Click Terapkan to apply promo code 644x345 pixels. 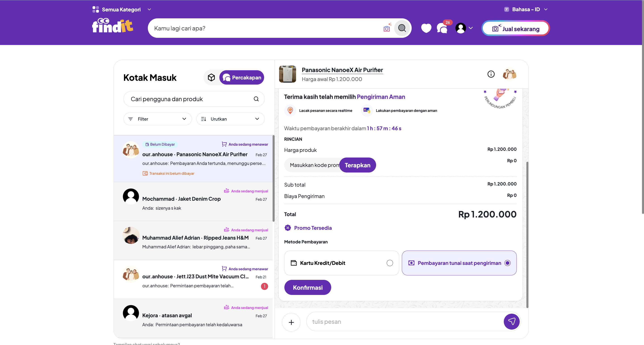pos(357,165)
